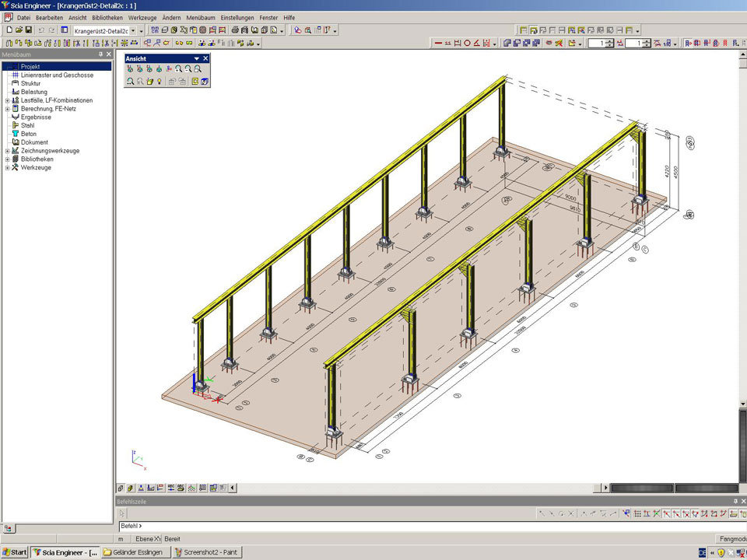Click the Undo icon in toolbar
The width and height of the screenshot is (747, 560).
tap(41, 30)
